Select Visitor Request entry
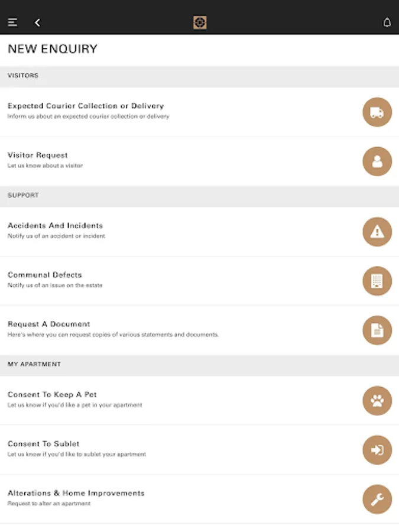This screenshot has width=399, height=532. [x=38, y=155]
